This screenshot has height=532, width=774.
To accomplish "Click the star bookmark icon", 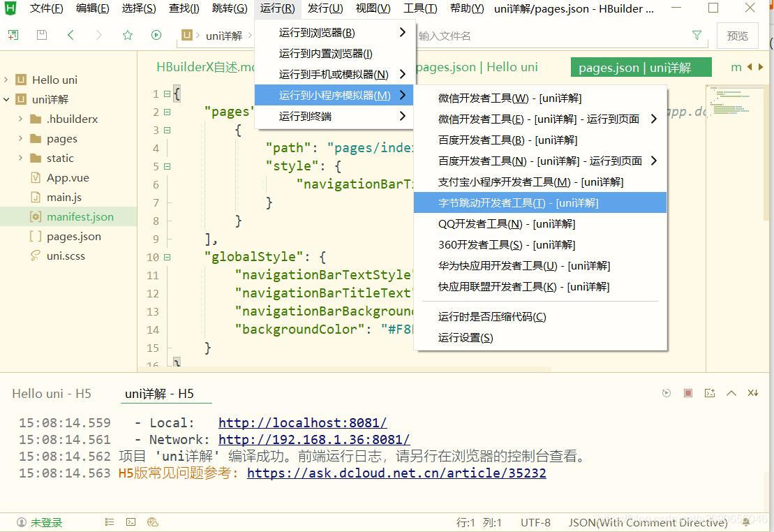I will [128, 35].
